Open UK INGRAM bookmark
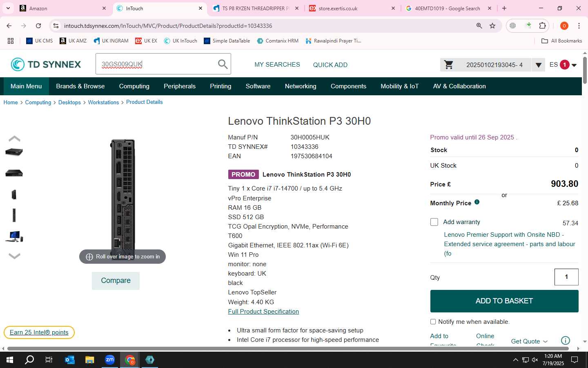This screenshot has height=368, width=588. pyautogui.click(x=111, y=41)
